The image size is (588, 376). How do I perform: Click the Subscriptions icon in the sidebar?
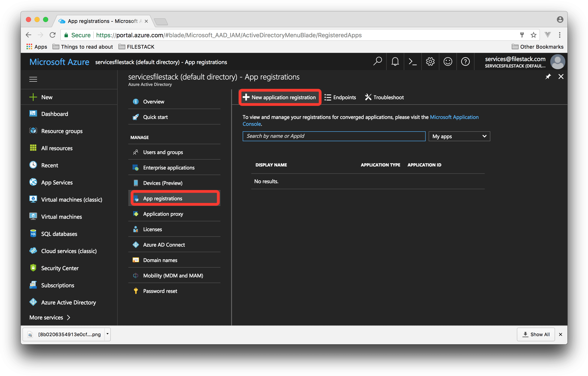click(x=33, y=285)
